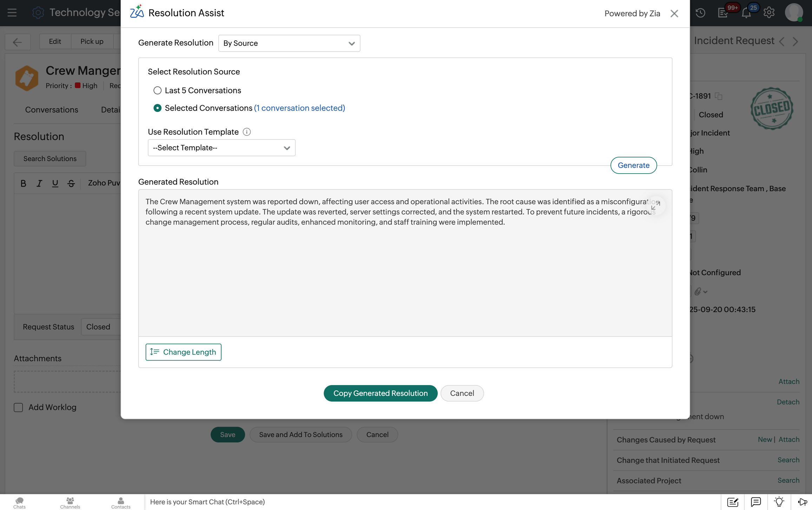
Task: Open notifications bell icon
Action: 746,13
